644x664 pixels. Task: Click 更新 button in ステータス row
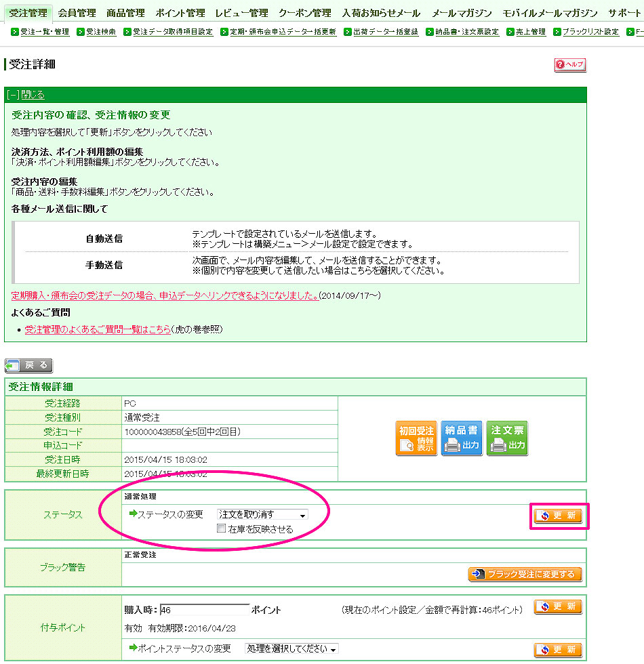pos(558,516)
